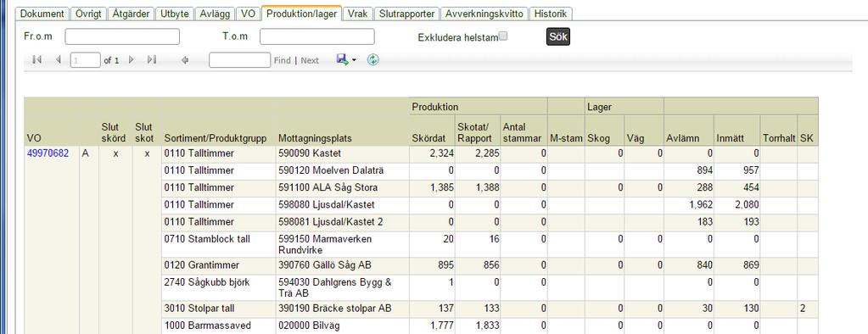Click the export save disk icon

click(343, 59)
